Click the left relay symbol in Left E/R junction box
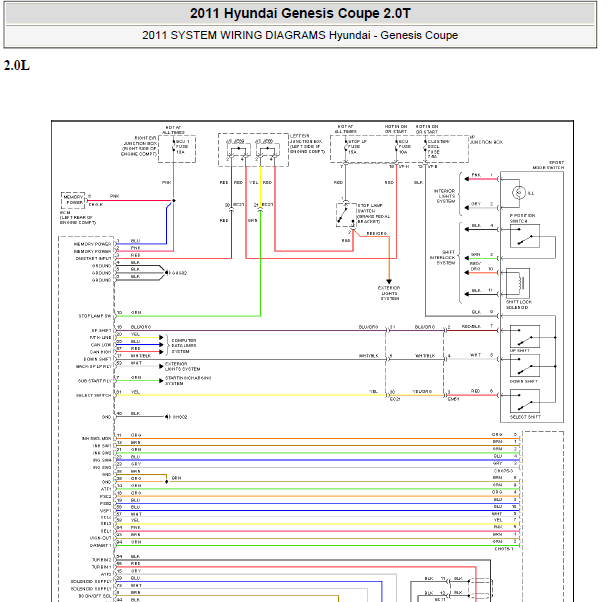 pyautogui.click(x=238, y=150)
